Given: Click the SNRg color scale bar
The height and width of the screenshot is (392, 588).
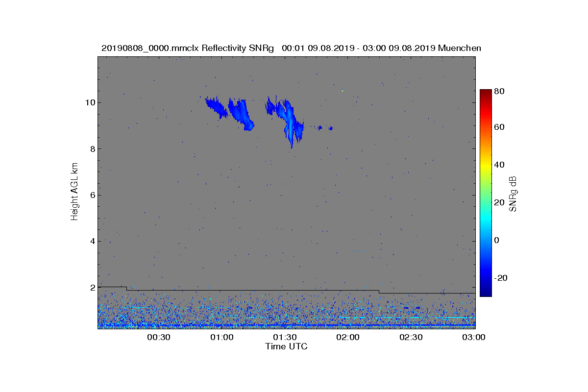Looking at the screenshot, I should 486,193.
